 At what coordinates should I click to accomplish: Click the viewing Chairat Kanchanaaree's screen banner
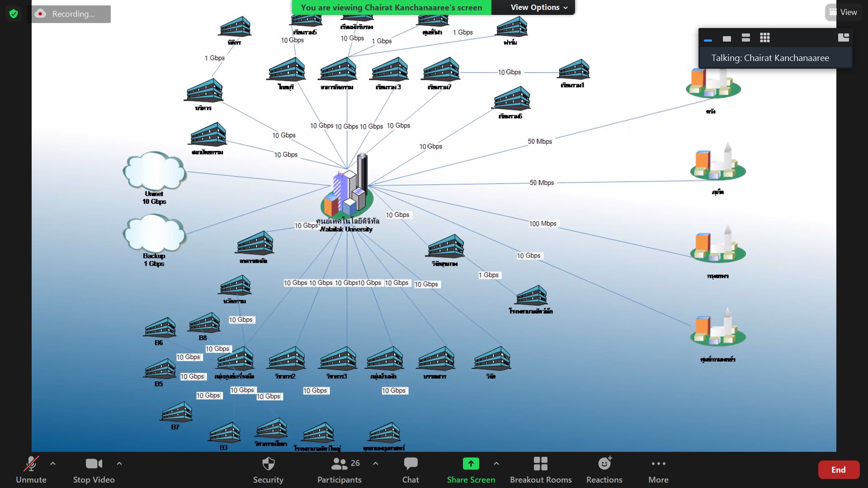392,7
